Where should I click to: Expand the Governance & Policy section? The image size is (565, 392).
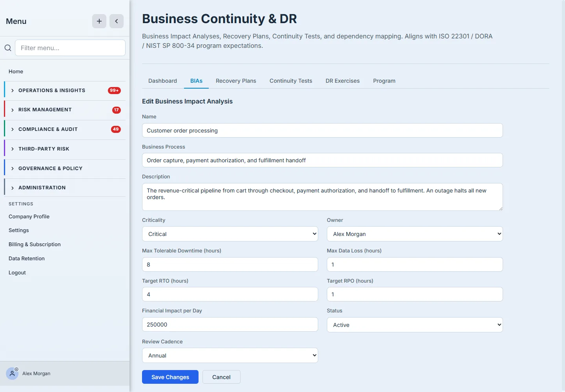(x=65, y=169)
